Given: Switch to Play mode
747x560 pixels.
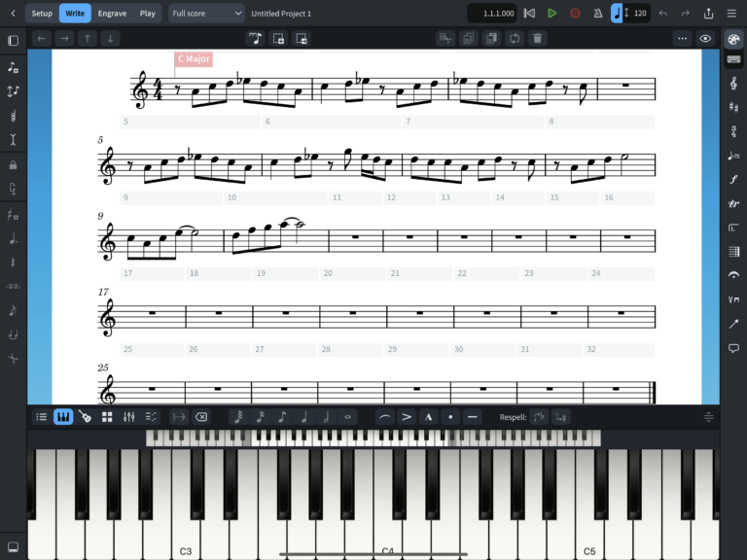Looking at the screenshot, I should click(x=147, y=14).
